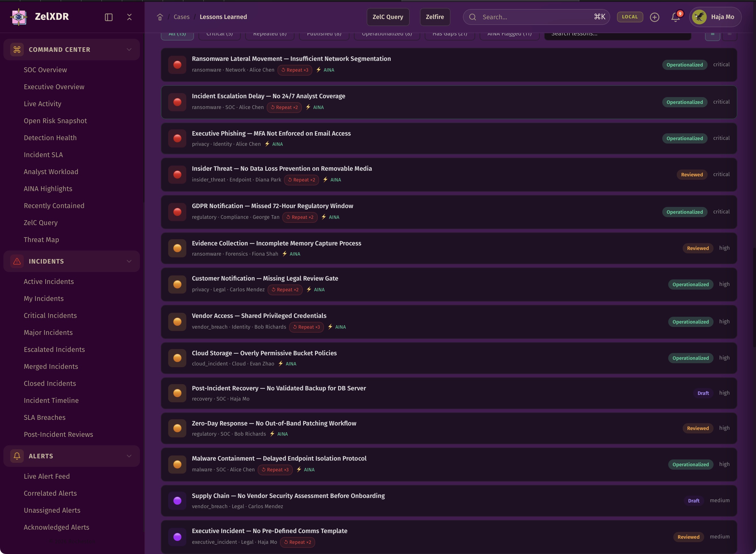Open Post-Incident Reviews in sidebar
Screen dimensions: 756x554
pyautogui.click(x=58, y=434)
